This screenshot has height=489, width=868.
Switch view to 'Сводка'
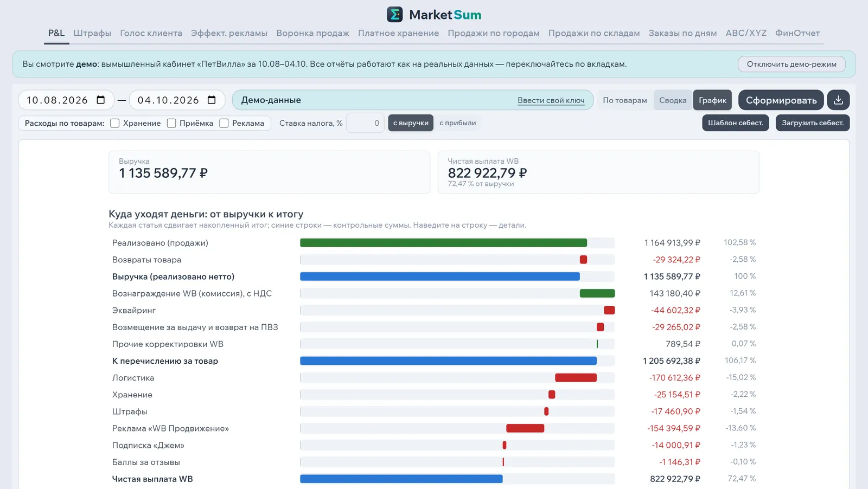[673, 100]
